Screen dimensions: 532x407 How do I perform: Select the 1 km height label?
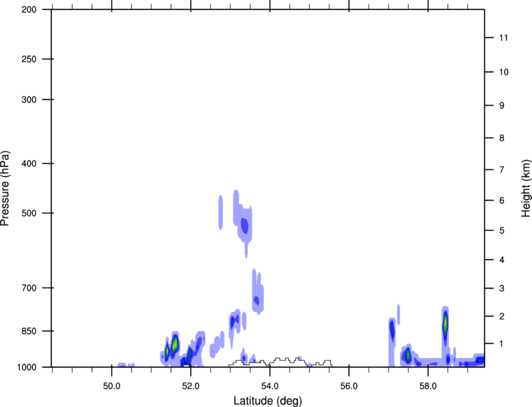click(x=502, y=344)
